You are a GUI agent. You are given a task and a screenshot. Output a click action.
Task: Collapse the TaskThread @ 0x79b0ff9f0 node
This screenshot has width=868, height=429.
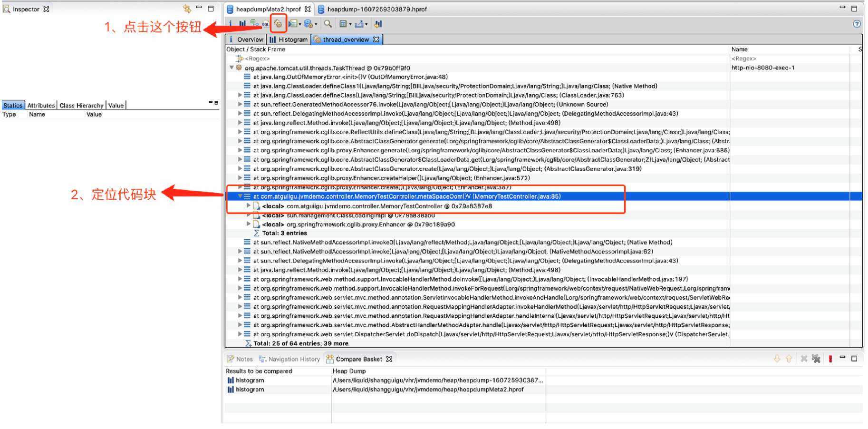pyautogui.click(x=231, y=68)
